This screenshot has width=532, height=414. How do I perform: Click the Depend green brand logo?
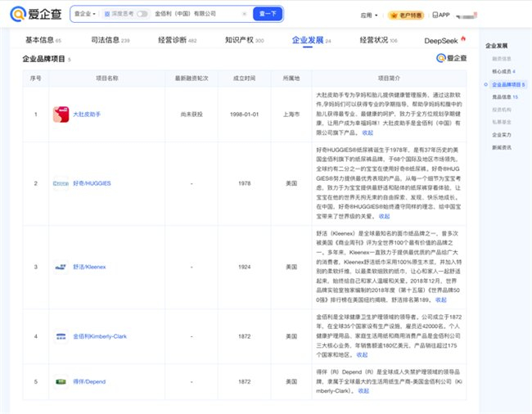pos(61,381)
